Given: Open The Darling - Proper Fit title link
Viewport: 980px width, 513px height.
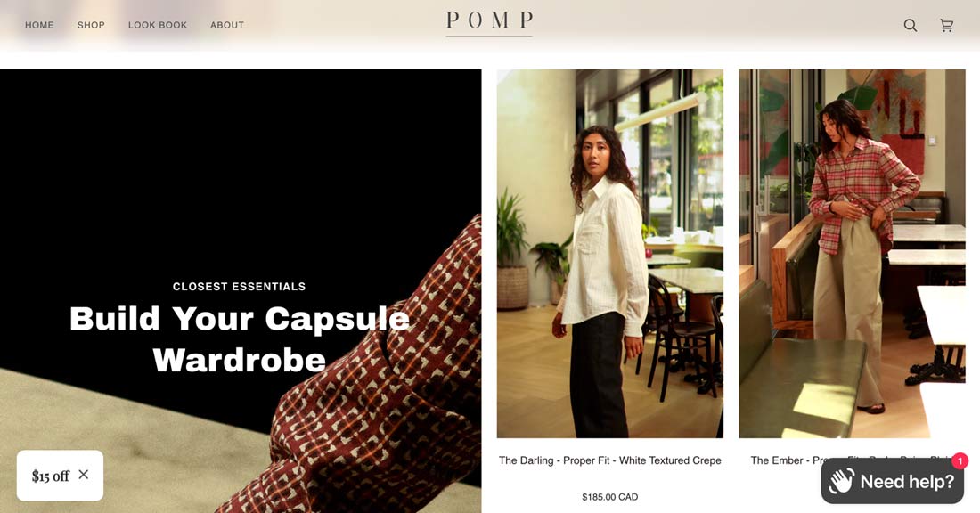Looking at the screenshot, I should click(610, 460).
